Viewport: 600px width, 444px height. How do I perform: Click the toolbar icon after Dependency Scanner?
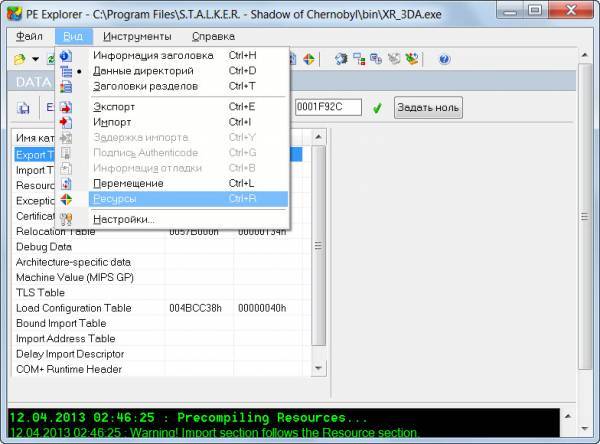point(376,59)
